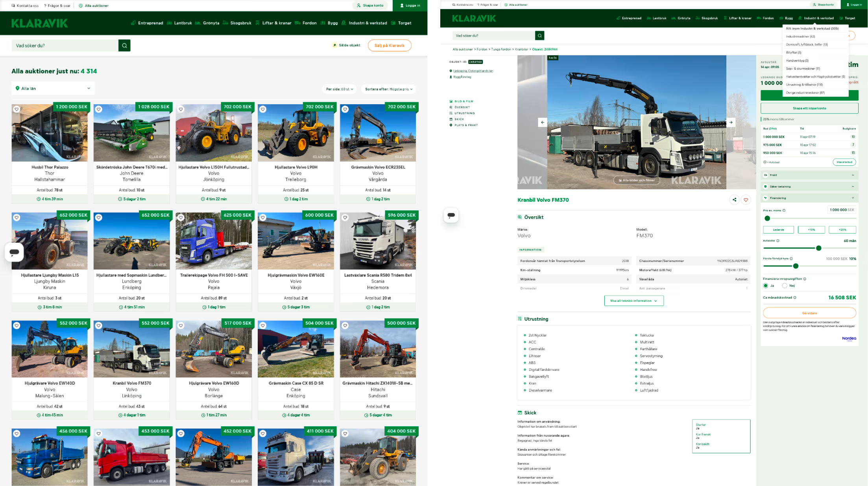Click the +10% price button

tap(811, 230)
